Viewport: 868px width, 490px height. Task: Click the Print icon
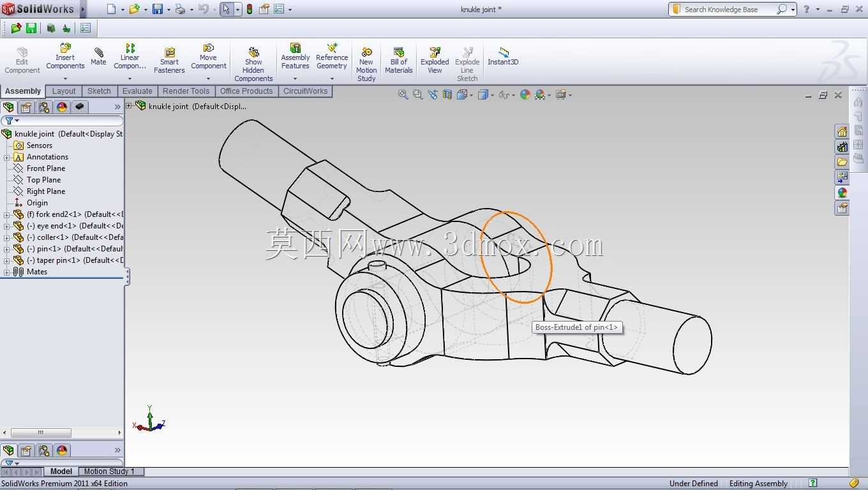click(180, 9)
